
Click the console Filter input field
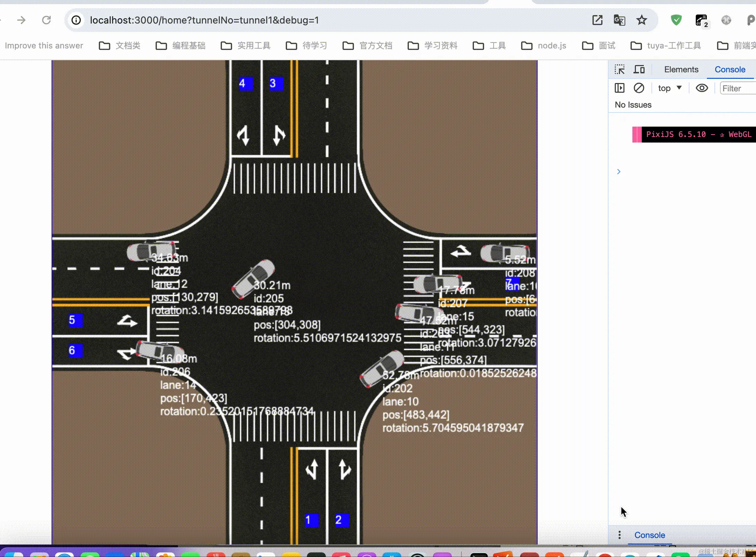pyautogui.click(x=737, y=89)
